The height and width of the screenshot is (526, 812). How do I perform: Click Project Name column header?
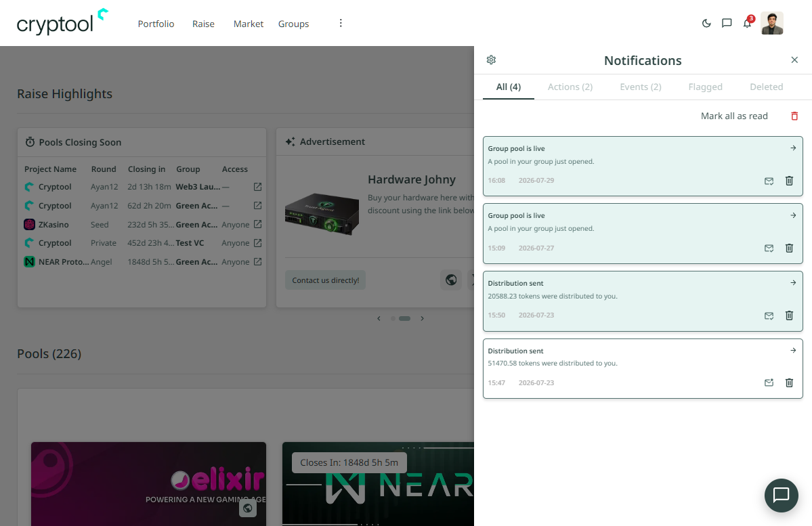(50, 169)
